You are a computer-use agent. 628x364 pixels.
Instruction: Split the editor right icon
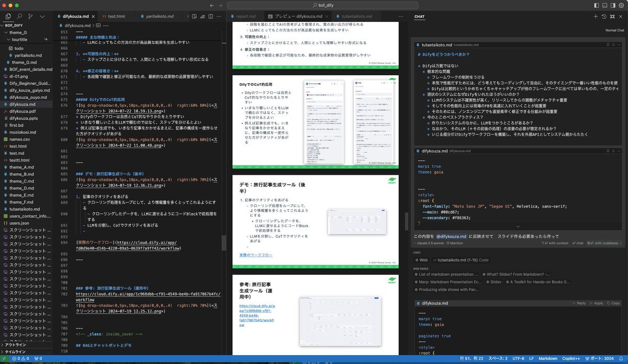(209, 17)
